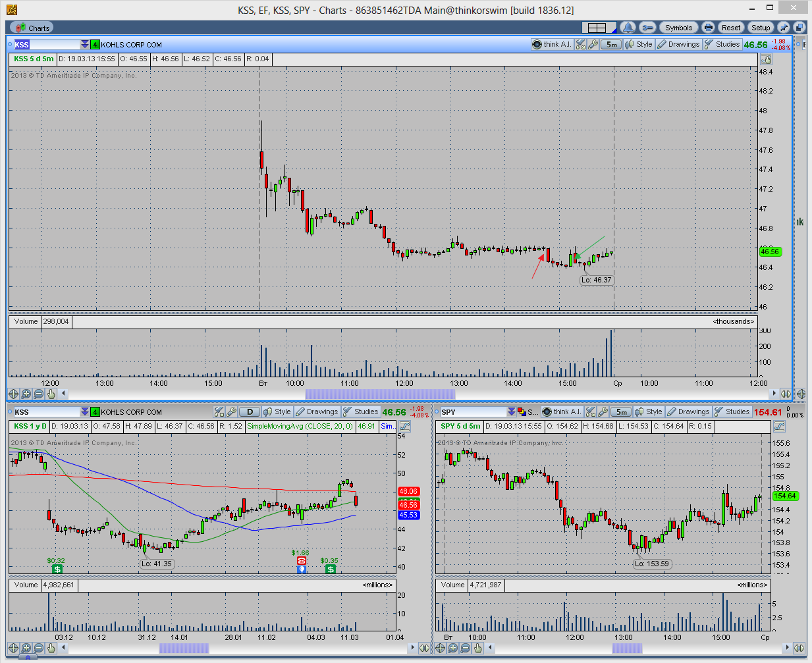Open Studies menu in KSS daily chart
The width and height of the screenshot is (812, 663).
[361, 411]
